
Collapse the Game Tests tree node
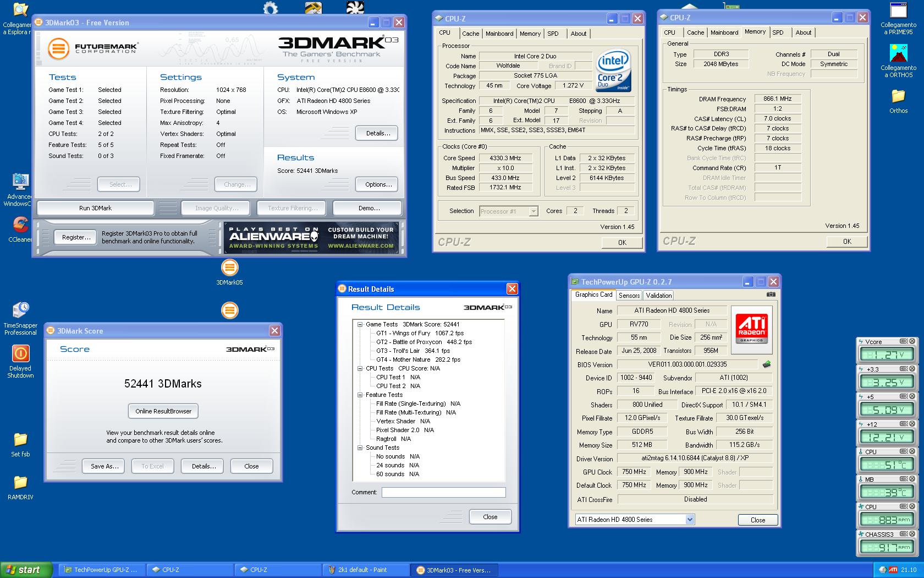click(360, 324)
